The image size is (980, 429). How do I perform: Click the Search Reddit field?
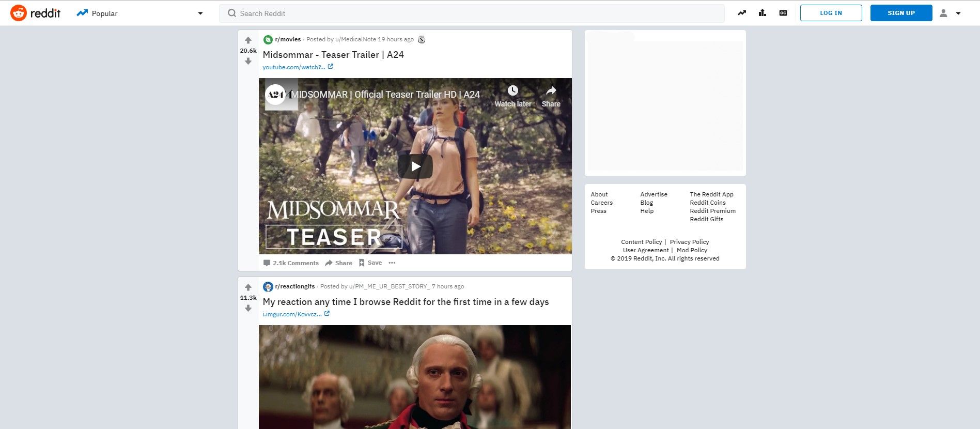tap(472, 13)
